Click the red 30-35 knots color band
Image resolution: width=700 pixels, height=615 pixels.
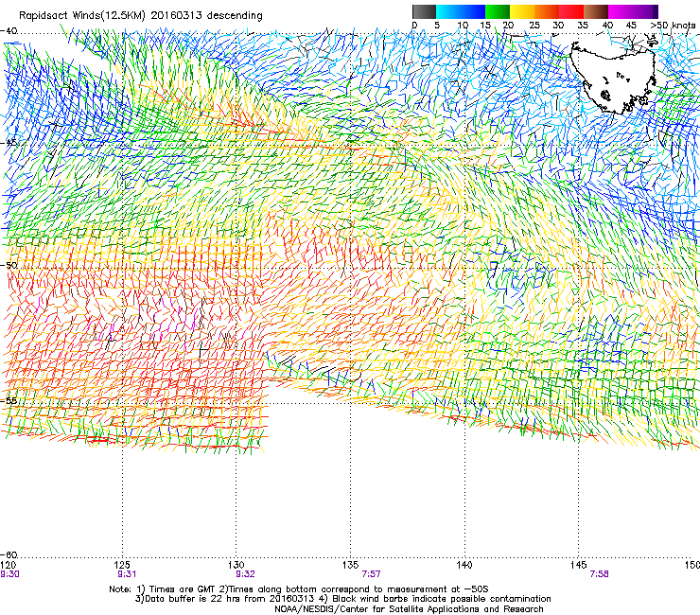571,11
